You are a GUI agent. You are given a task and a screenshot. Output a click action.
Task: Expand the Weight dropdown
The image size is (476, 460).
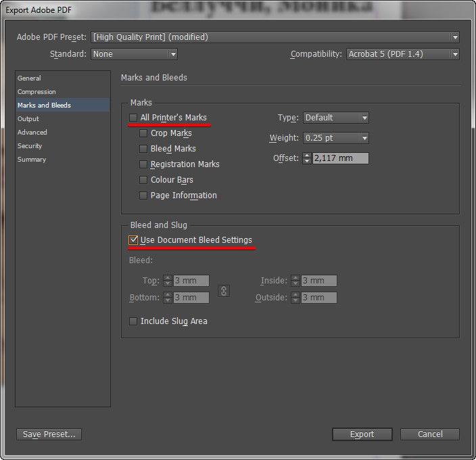click(336, 138)
